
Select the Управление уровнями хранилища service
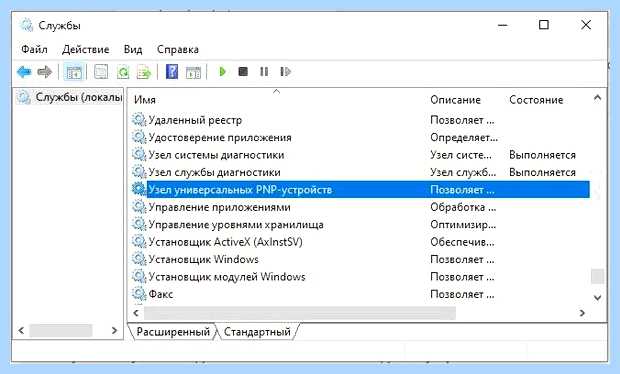pos(236,225)
